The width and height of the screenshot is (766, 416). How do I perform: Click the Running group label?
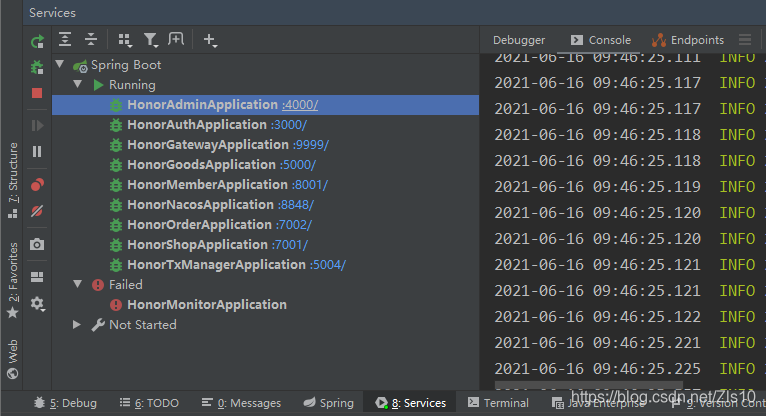[x=132, y=85]
